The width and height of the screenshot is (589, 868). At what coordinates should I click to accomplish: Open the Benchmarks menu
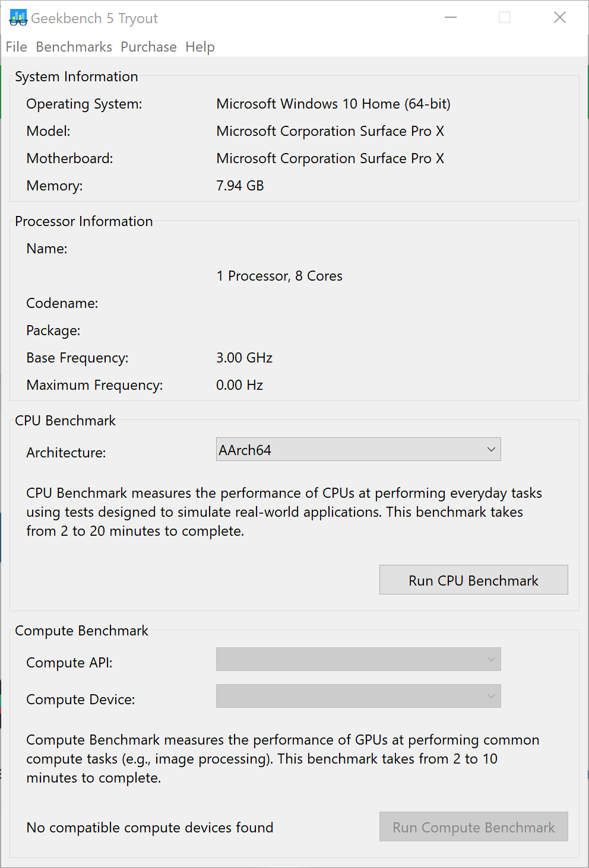[74, 47]
